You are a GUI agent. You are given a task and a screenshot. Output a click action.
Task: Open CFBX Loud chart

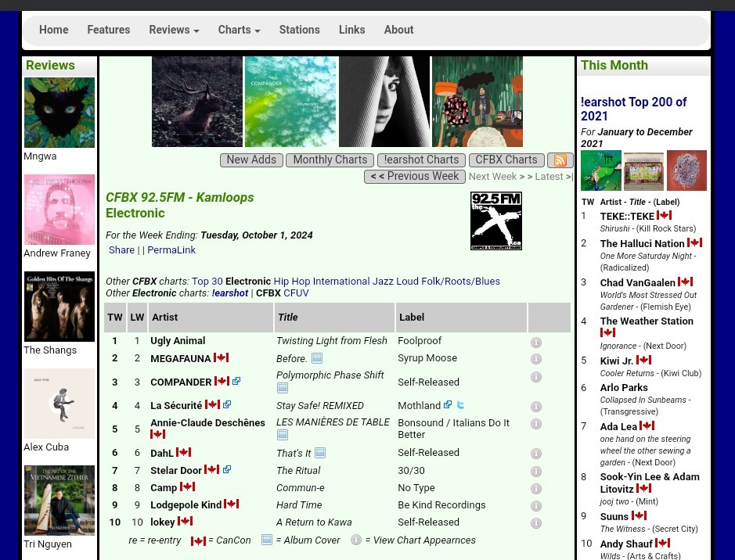tap(407, 282)
